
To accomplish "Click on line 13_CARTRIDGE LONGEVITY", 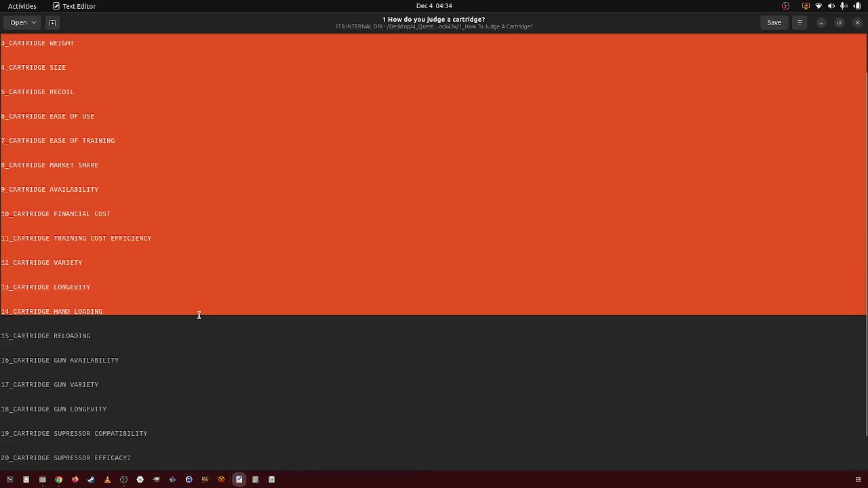I will coord(45,287).
